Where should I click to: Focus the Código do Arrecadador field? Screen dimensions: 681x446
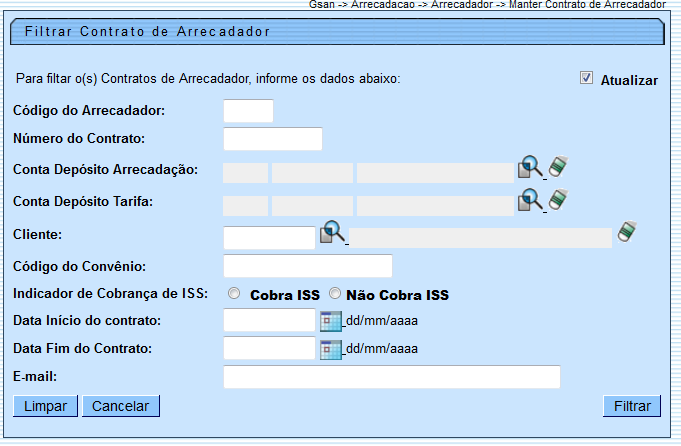click(248, 111)
